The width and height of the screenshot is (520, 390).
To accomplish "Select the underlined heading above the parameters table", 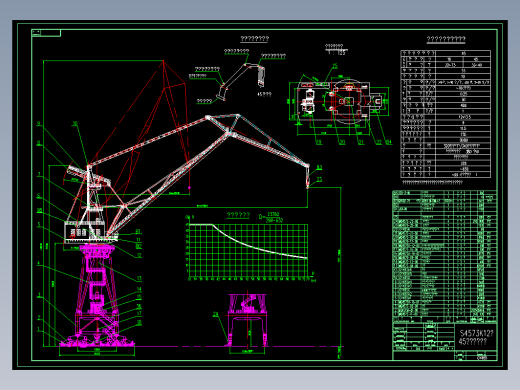I will tap(446, 39).
